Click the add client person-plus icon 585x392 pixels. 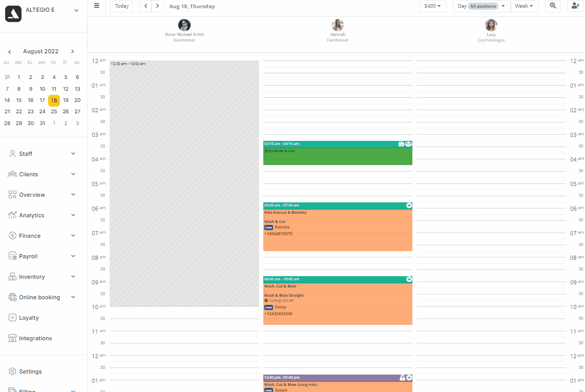pyautogui.click(x=575, y=6)
